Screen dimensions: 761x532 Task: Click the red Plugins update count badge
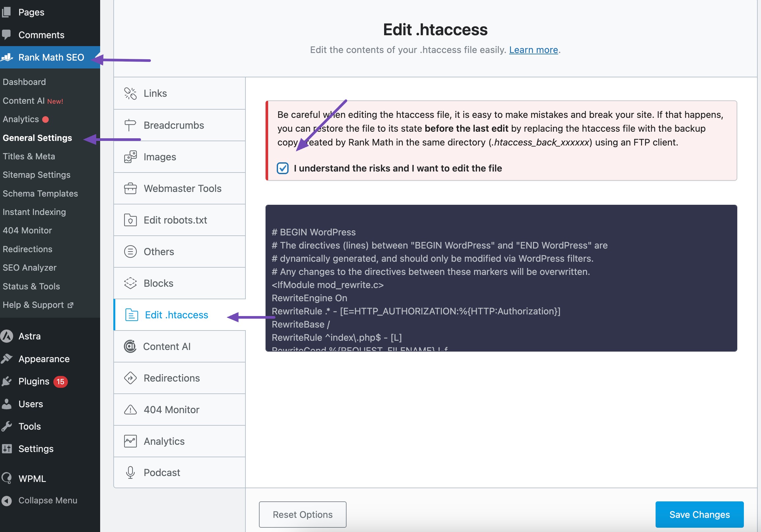point(60,382)
